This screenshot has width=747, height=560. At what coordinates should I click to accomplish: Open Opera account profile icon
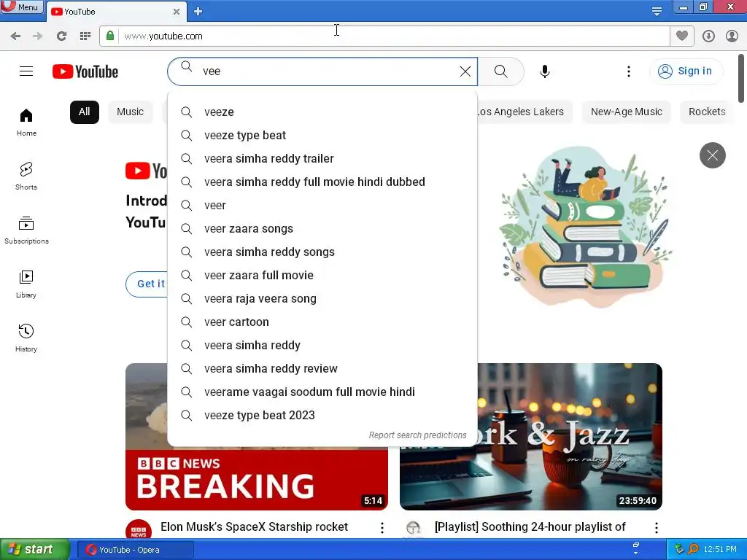(x=732, y=36)
